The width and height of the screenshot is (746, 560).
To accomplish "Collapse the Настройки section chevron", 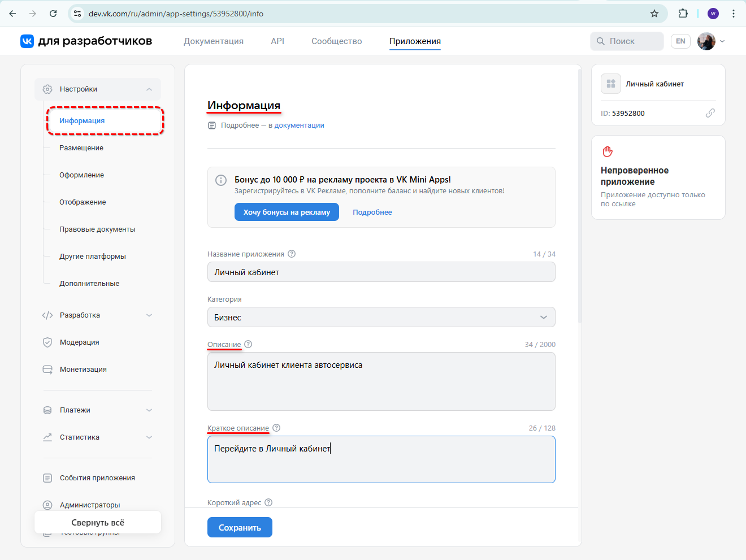I will coord(149,89).
